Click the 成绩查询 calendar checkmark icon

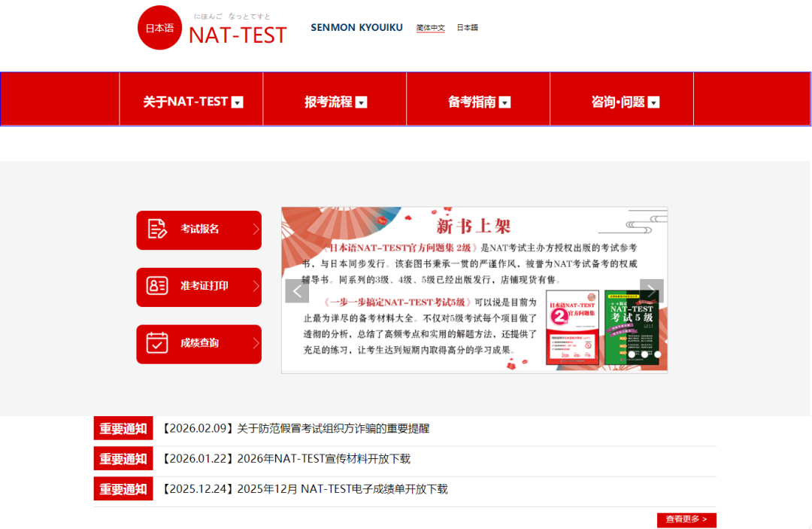(x=156, y=343)
